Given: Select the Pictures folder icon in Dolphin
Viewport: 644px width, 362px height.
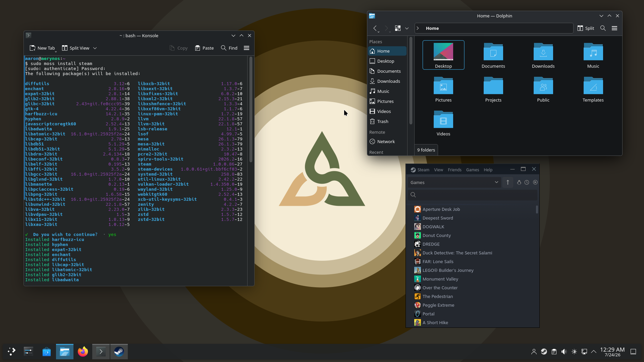Looking at the screenshot, I should coord(443,89).
